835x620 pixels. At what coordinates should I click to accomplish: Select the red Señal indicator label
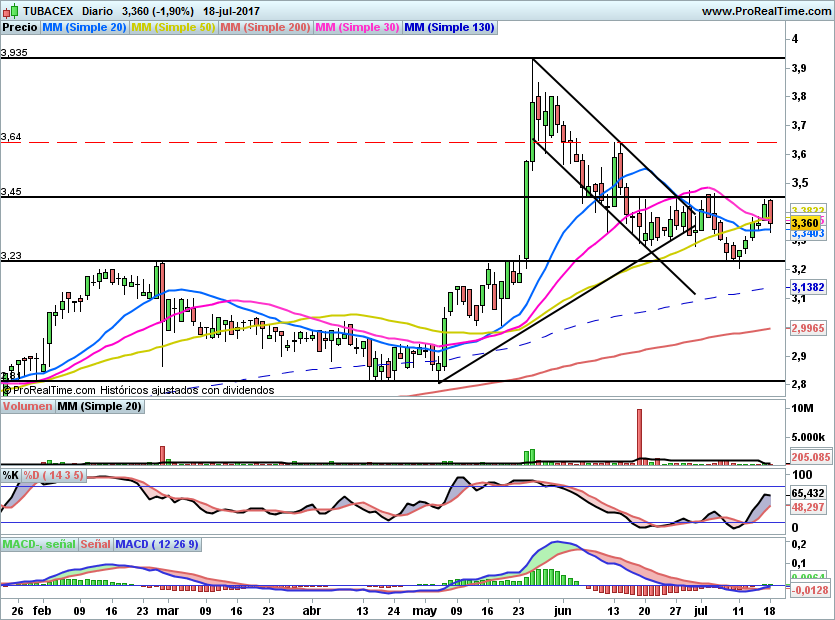click(95, 544)
